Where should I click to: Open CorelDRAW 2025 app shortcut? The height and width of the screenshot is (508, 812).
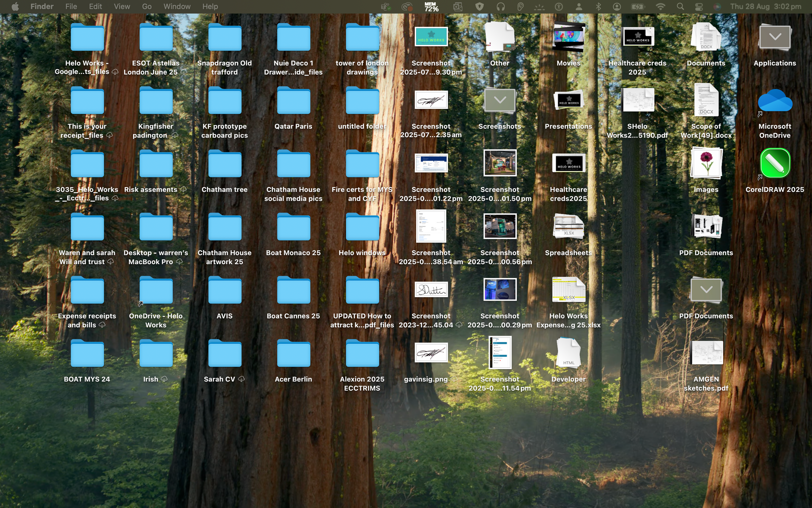pos(775,163)
